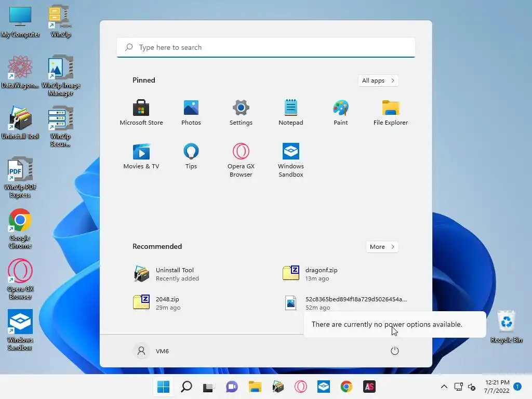Open Paint from pinned apps
This screenshot has width=532, height=399.
click(341, 113)
